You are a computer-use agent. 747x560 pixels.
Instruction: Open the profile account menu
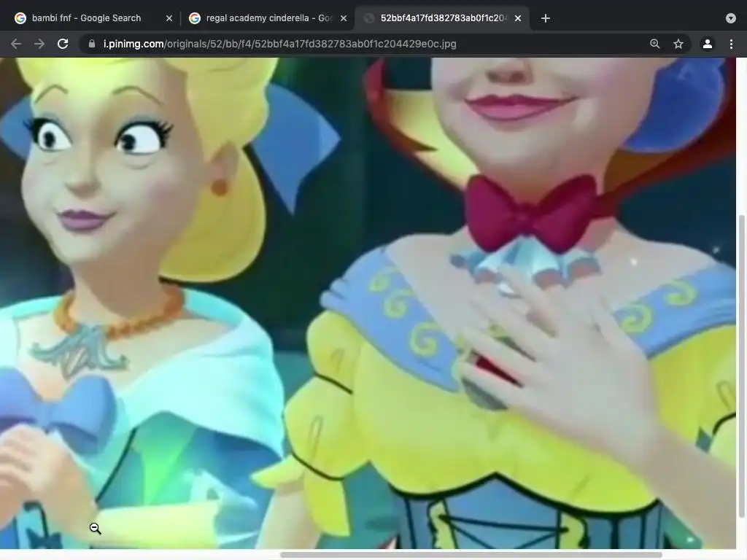click(708, 44)
